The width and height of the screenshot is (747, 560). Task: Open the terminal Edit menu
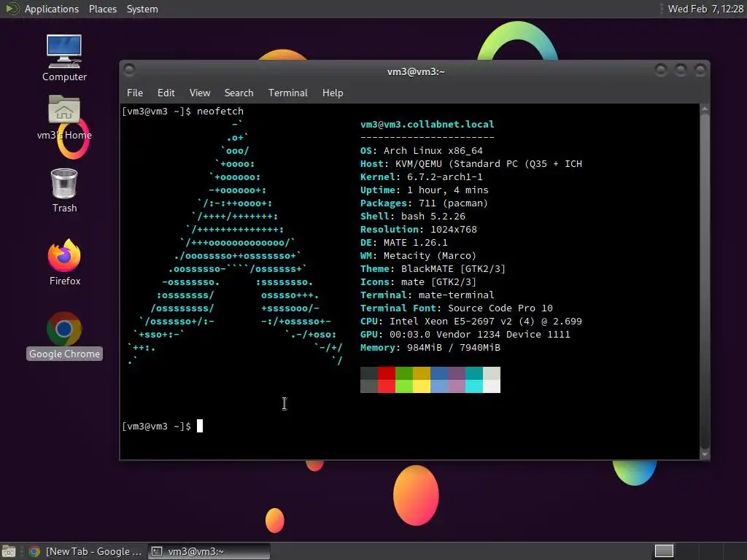(166, 93)
